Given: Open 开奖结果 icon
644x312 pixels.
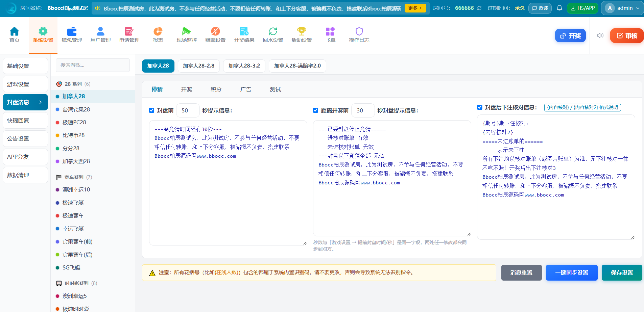Looking at the screenshot, I should (x=244, y=31).
